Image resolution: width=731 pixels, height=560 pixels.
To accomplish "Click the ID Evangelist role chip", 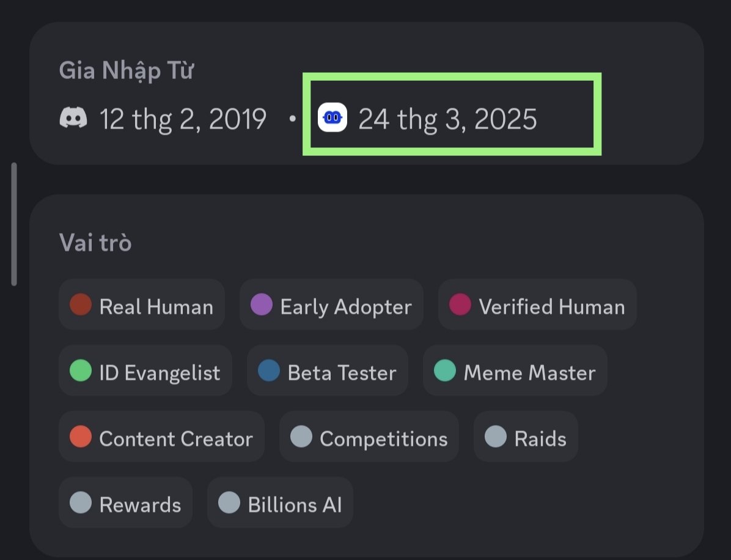I will click(145, 371).
